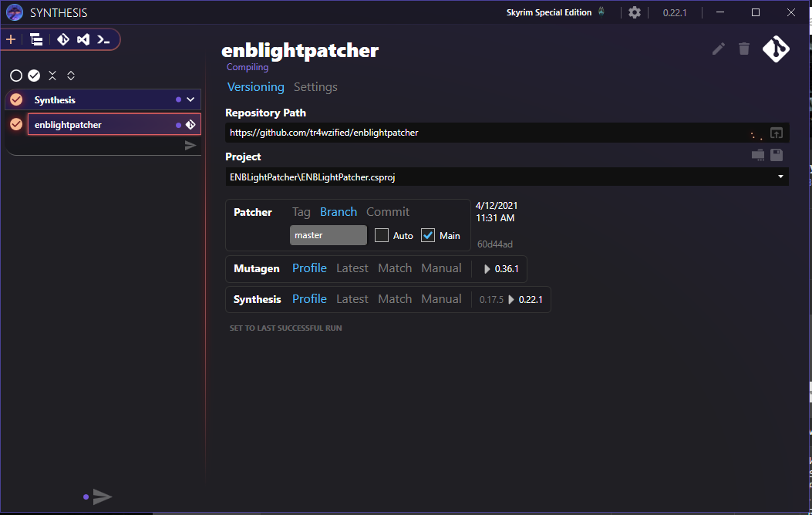This screenshot has height=515, width=812.
Task: Uncheck the Main branch checkbox
Action: click(428, 235)
